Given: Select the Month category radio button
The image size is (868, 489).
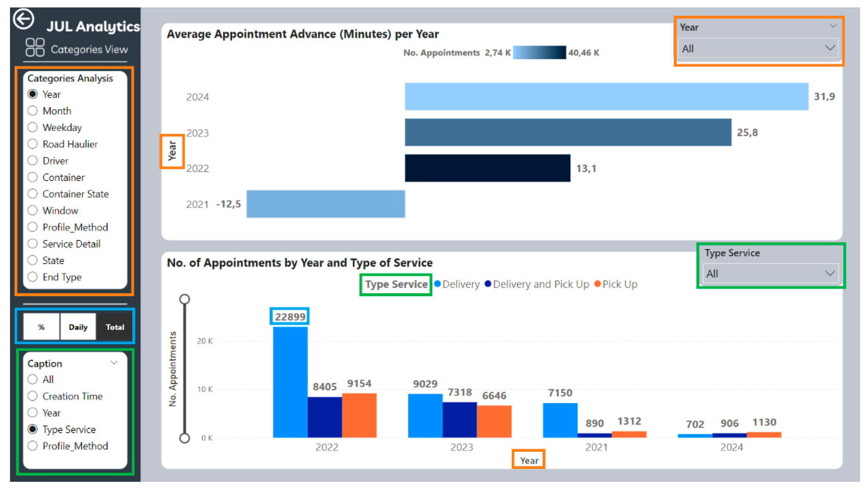Looking at the screenshot, I should pos(33,110).
